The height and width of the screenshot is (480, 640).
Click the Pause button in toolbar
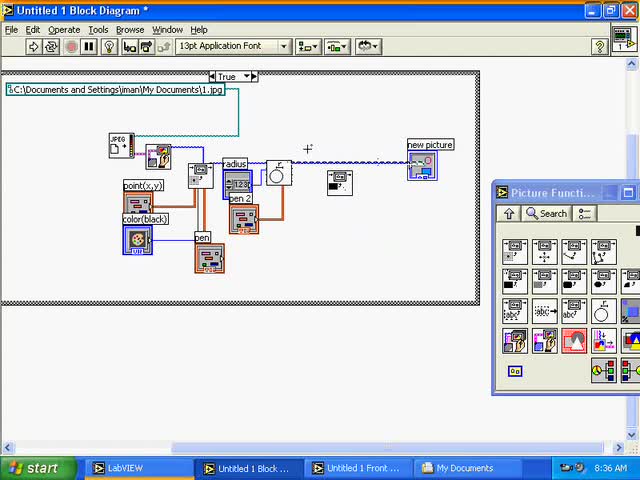coord(89,47)
